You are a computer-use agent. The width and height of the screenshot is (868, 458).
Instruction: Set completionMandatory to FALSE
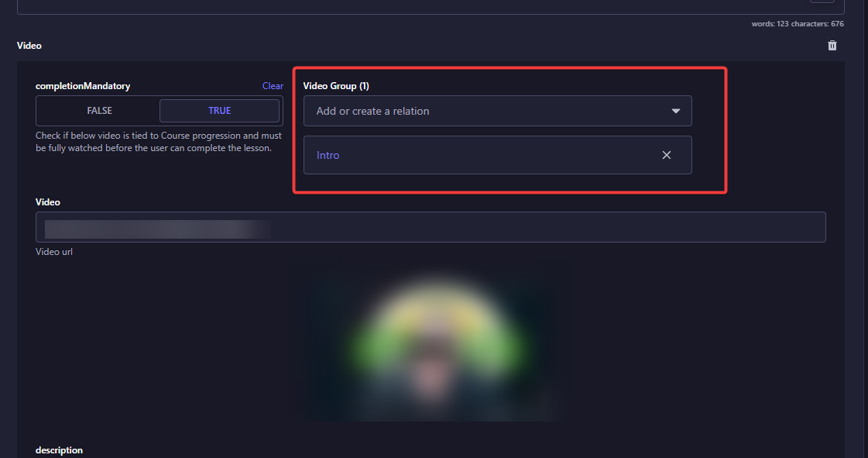click(x=99, y=111)
